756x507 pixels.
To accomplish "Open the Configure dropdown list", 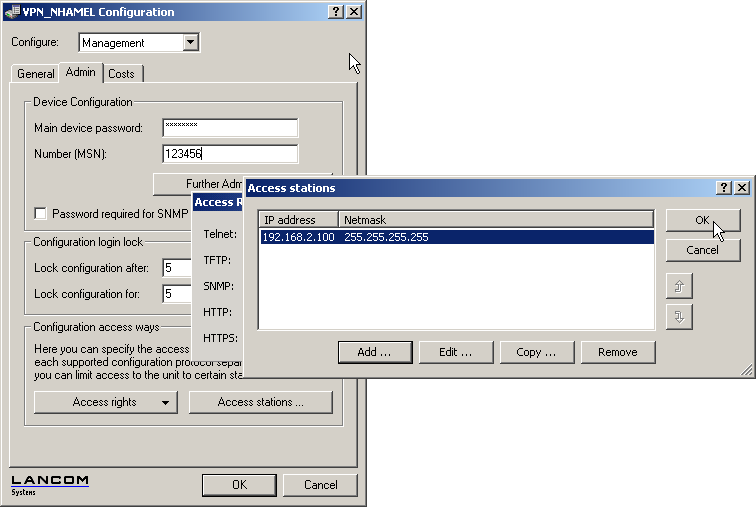I will tap(191, 43).
